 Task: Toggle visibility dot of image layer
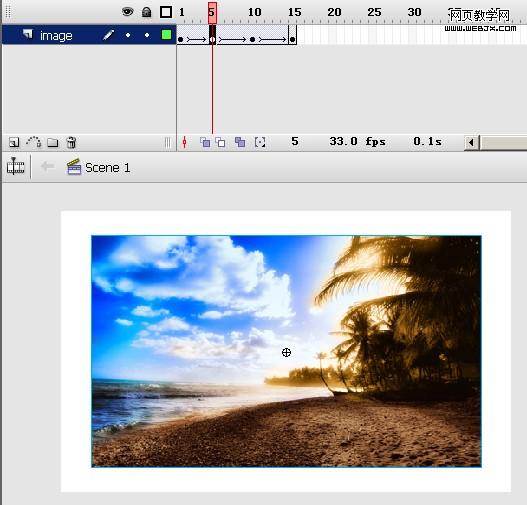point(128,35)
